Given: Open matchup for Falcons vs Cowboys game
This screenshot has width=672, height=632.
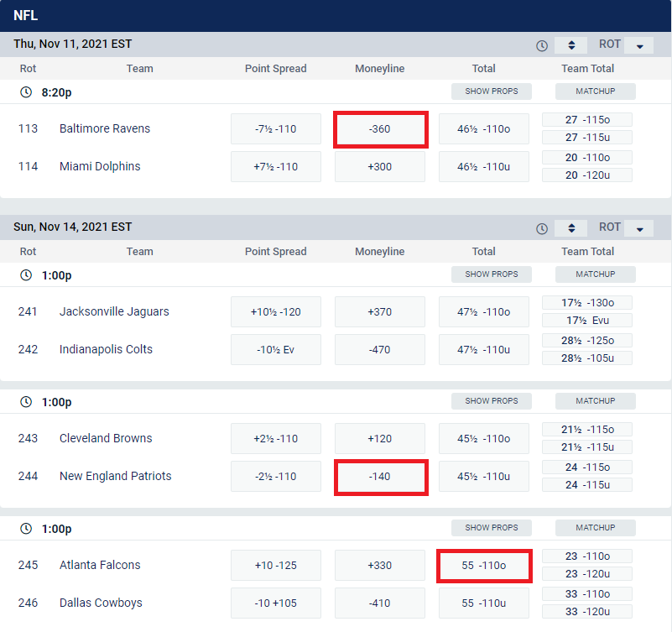Looking at the screenshot, I should [x=596, y=528].
